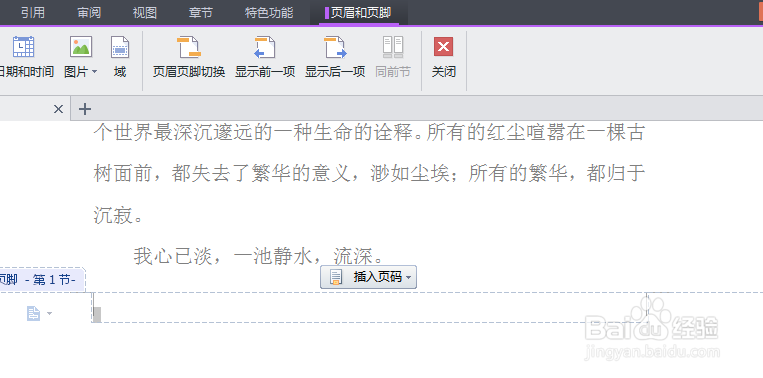Select the 页眉和页脚 tab
The image size is (763, 378).
(x=359, y=13)
